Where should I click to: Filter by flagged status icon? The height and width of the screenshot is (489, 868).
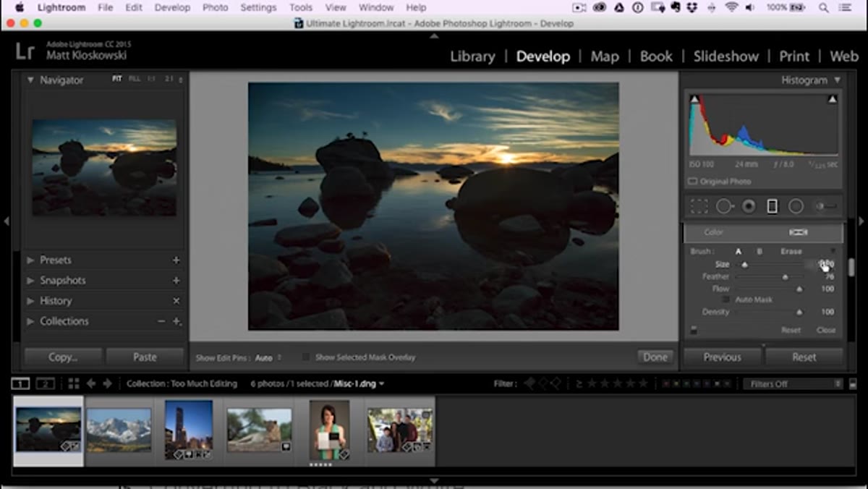(x=531, y=383)
